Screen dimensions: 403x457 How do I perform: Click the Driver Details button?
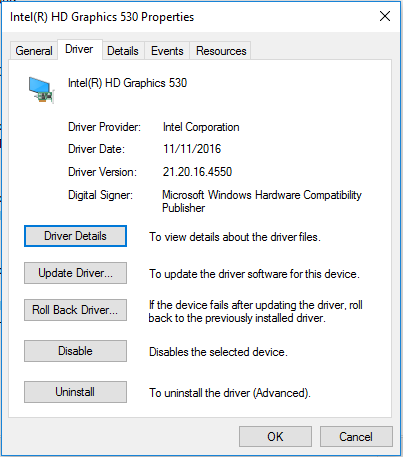(75, 236)
